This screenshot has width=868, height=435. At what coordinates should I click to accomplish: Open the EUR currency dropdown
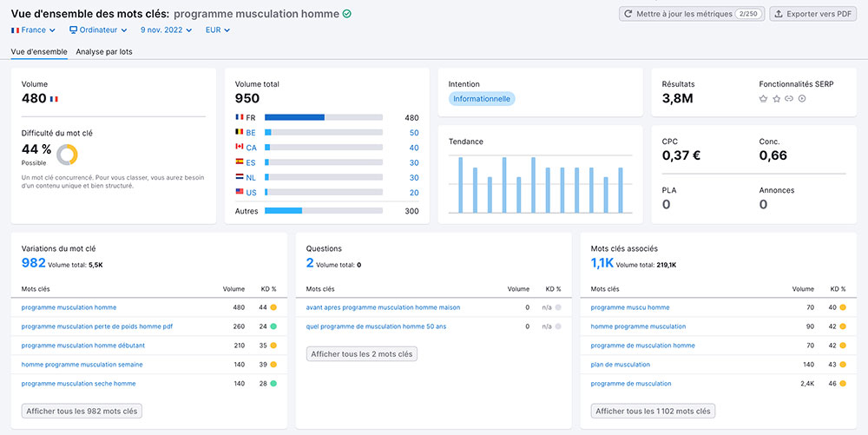pyautogui.click(x=218, y=30)
